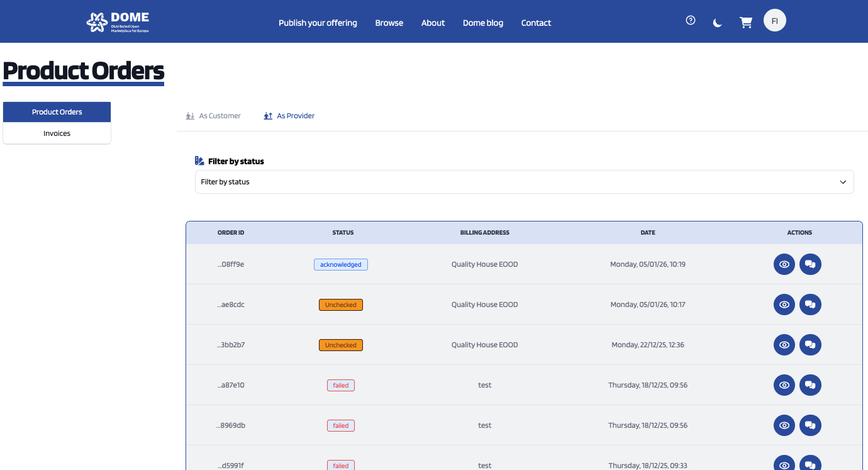Open chat for order ...08ff9e
Viewport: 868px width, 470px height.
810,264
